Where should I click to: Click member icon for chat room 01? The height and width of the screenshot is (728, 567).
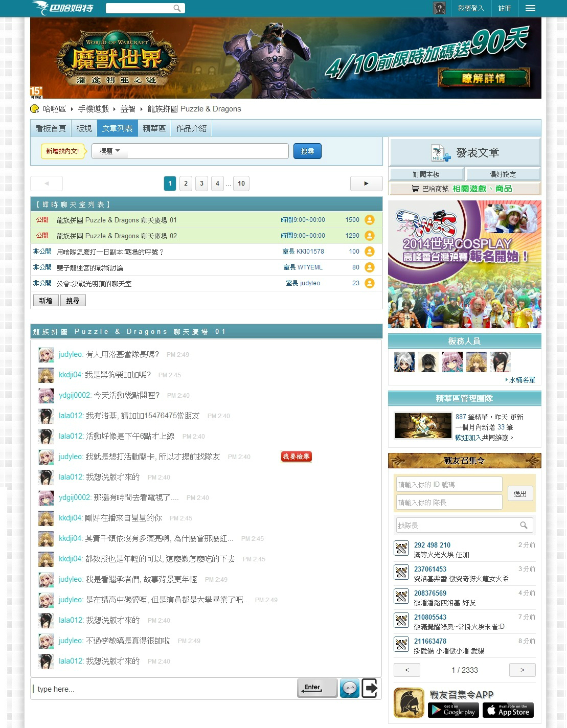370,220
